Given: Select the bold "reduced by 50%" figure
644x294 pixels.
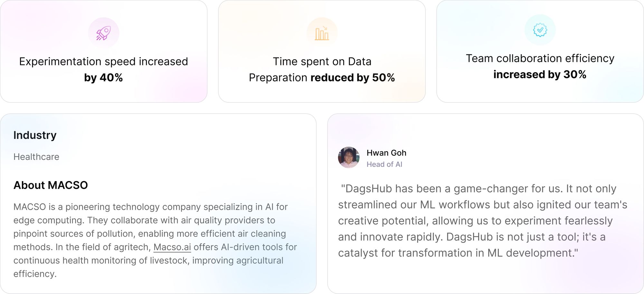Looking at the screenshot, I should pyautogui.click(x=353, y=78).
